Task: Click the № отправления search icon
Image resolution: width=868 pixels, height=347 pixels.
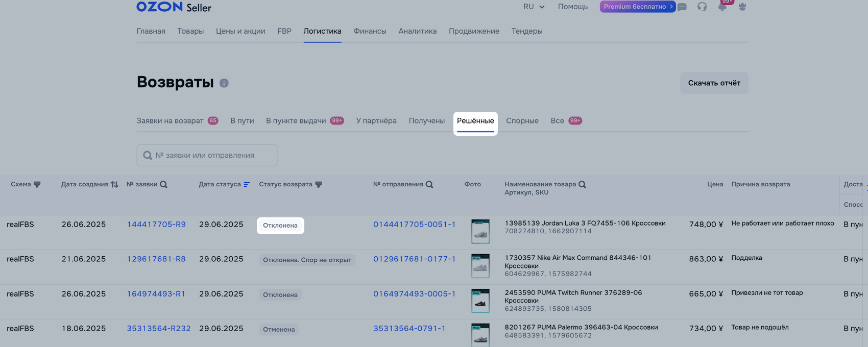Action: tap(429, 185)
